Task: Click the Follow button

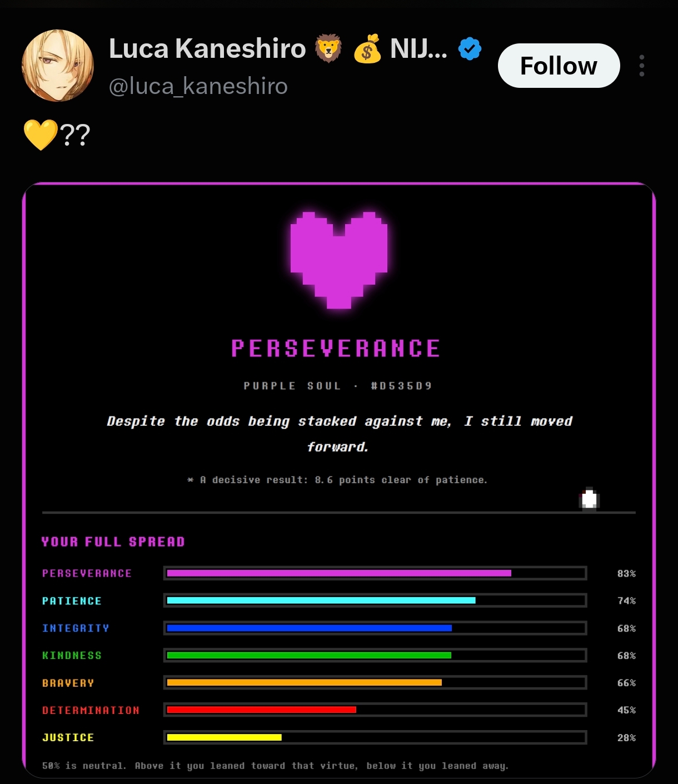Action: pos(559,66)
